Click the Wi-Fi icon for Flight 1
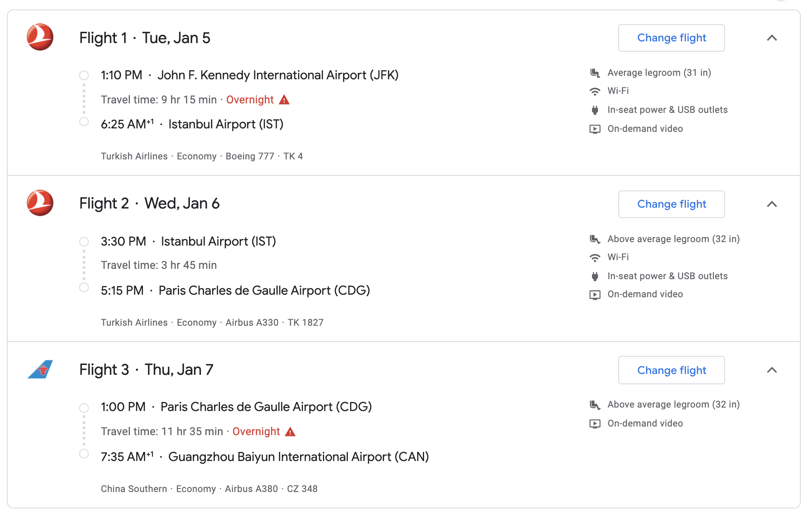812x517 pixels. pos(595,91)
